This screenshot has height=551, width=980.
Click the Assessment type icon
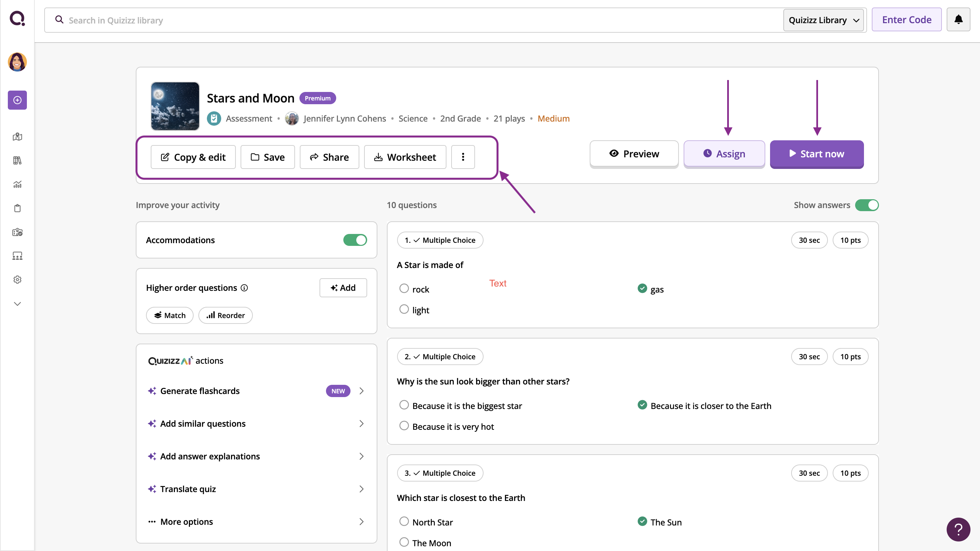click(x=214, y=119)
